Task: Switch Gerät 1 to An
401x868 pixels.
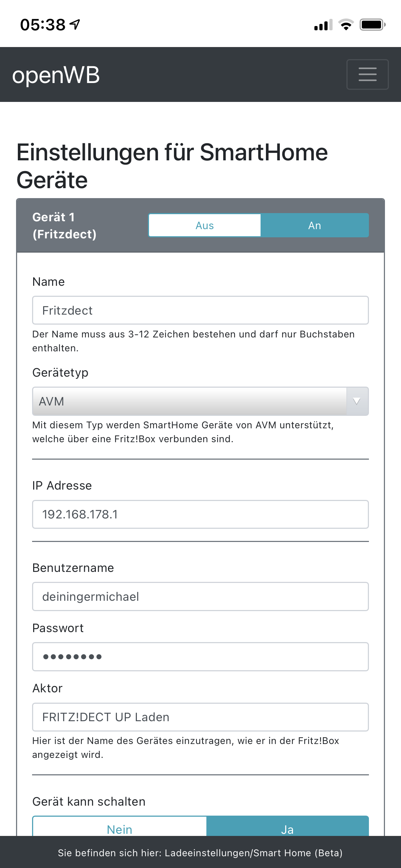Action: tap(314, 226)
